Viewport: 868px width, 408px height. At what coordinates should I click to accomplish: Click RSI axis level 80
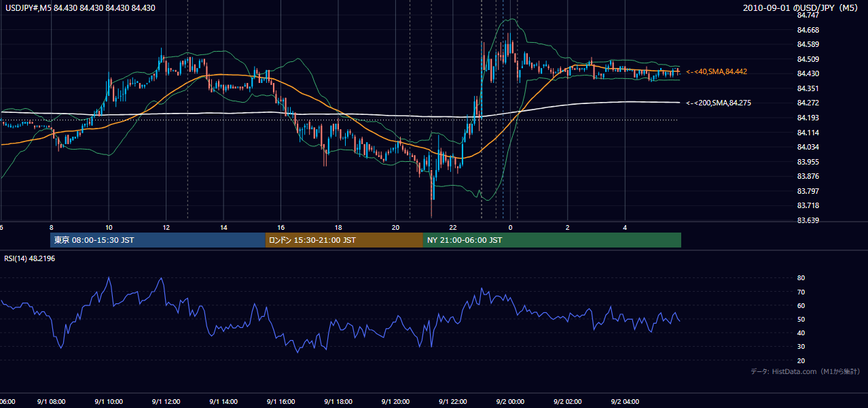801,278
